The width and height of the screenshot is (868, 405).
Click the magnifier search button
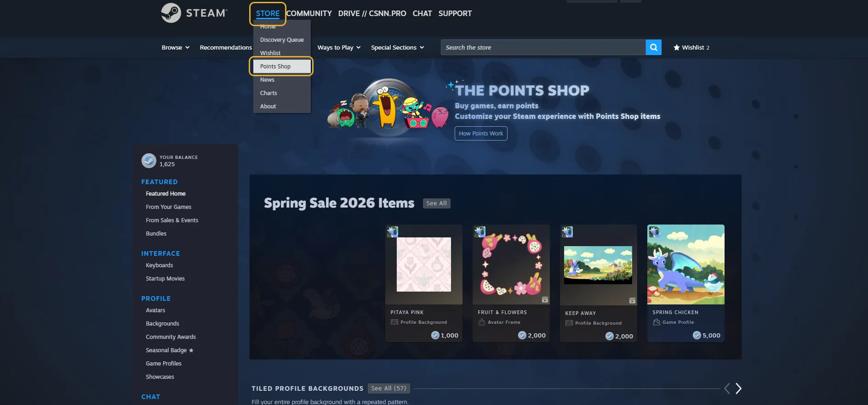(x=653, y=47)
